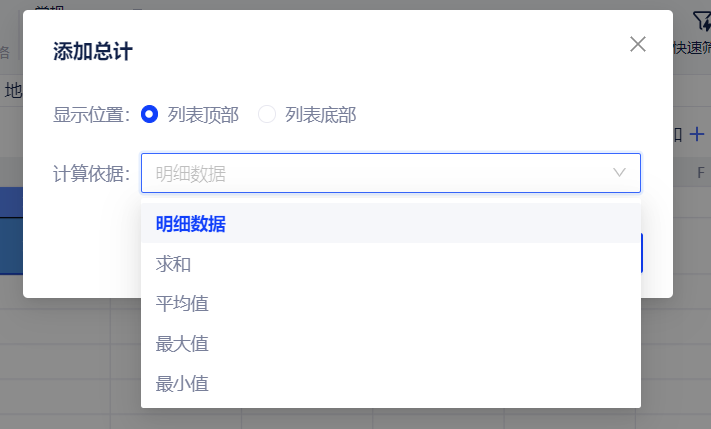Click the blue plus icon behind the dialog
The width and height of the screenshot is (711, 429).
tap(698, 134)
